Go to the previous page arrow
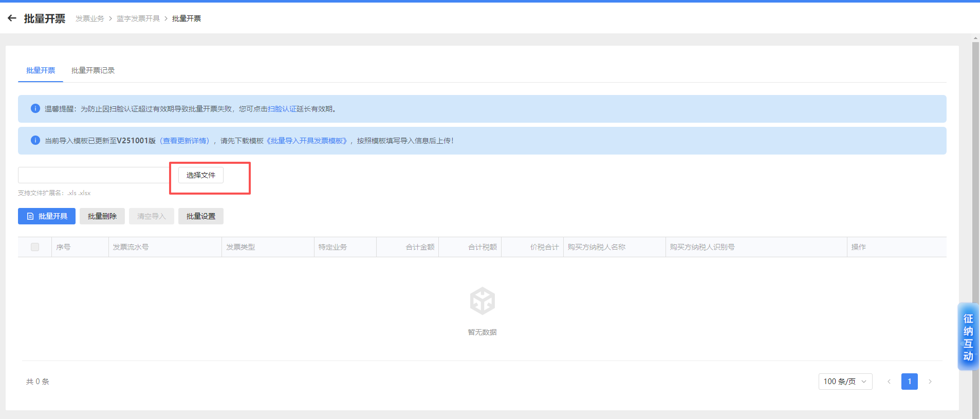Image resolution: width=980 pixels, height=419 pixels. 889,382
